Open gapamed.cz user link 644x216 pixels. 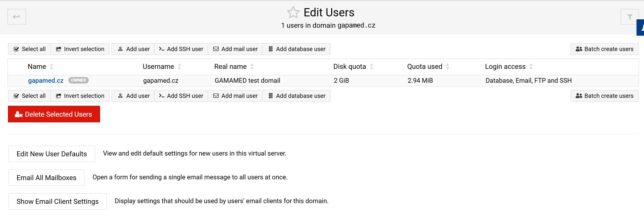click(x=46, y=81)
